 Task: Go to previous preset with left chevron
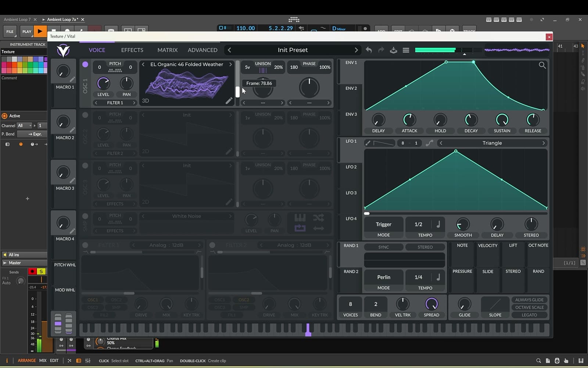coord(229,50)
